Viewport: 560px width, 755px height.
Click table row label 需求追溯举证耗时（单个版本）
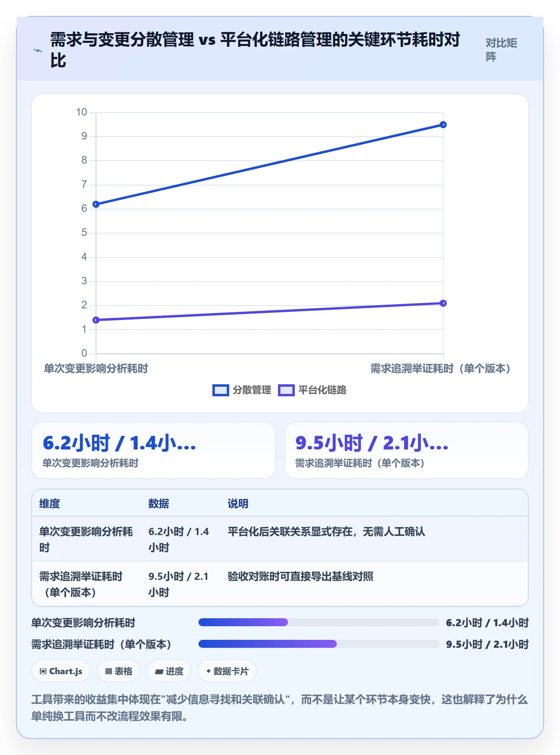tap(81, 584)
